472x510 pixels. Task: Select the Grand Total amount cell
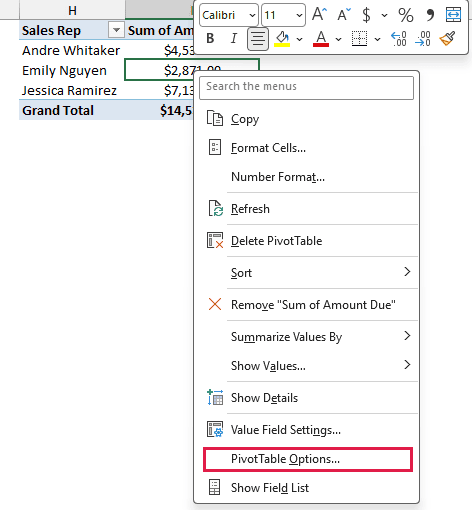pos(160,110)
